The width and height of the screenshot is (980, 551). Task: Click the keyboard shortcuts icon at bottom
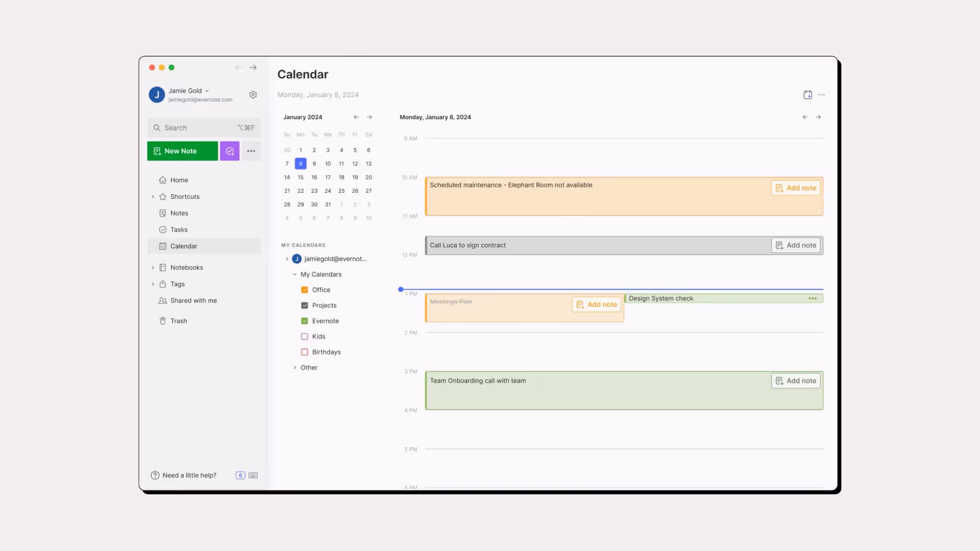pos(253,475)
